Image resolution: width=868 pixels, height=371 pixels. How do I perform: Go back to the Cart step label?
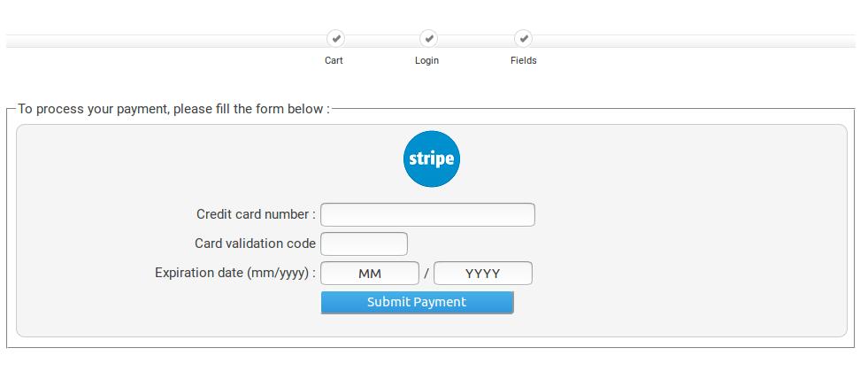(334, 61)
